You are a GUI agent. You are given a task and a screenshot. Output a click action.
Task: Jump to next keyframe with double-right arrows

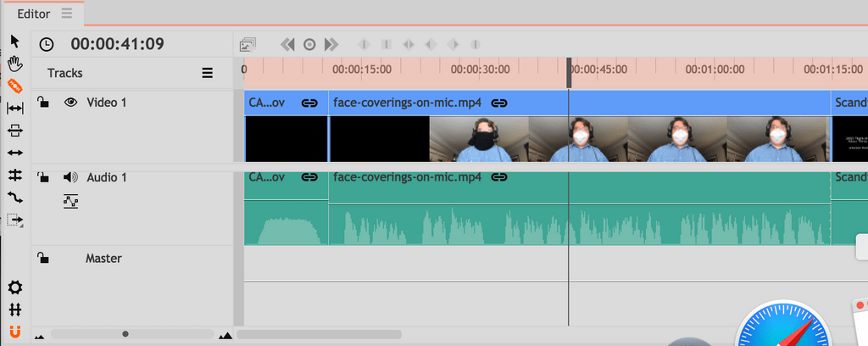point(331,44)
